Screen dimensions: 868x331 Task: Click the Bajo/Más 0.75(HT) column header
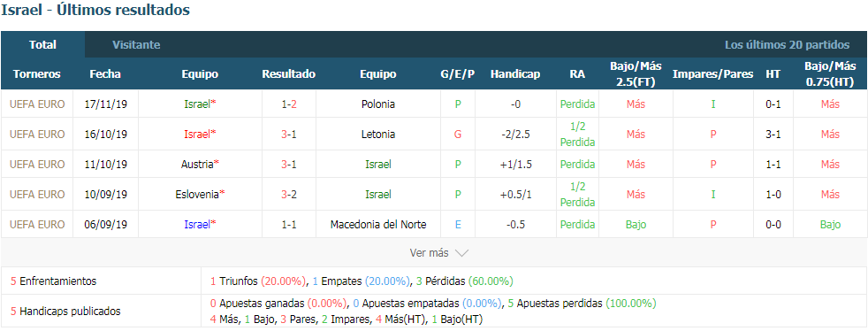pos(830,73)
